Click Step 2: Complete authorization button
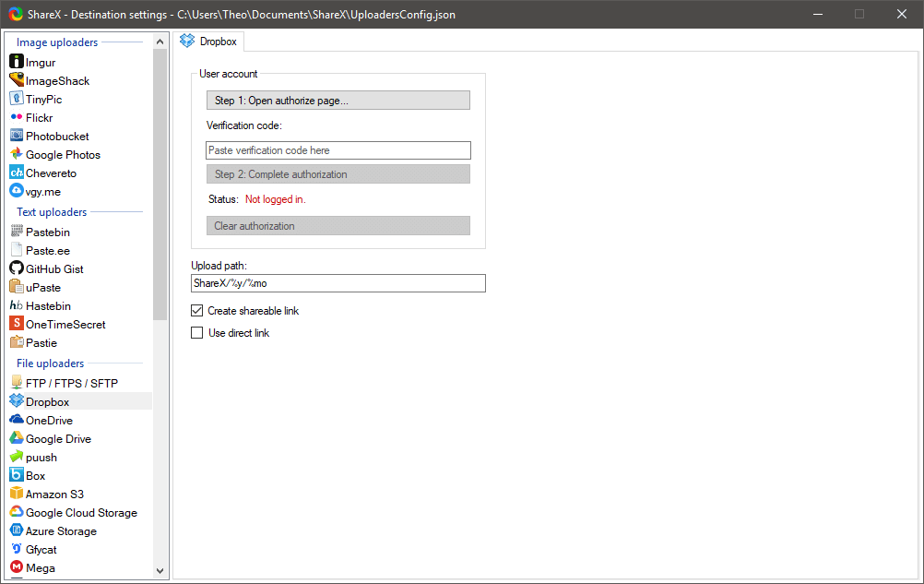The height and width of the screenshot is (584, 924). coord(338,173)
